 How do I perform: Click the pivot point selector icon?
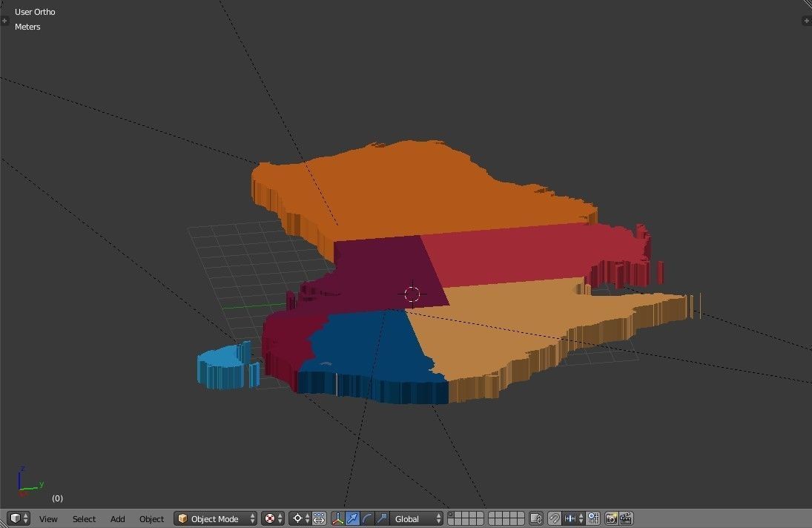[297, 518]
